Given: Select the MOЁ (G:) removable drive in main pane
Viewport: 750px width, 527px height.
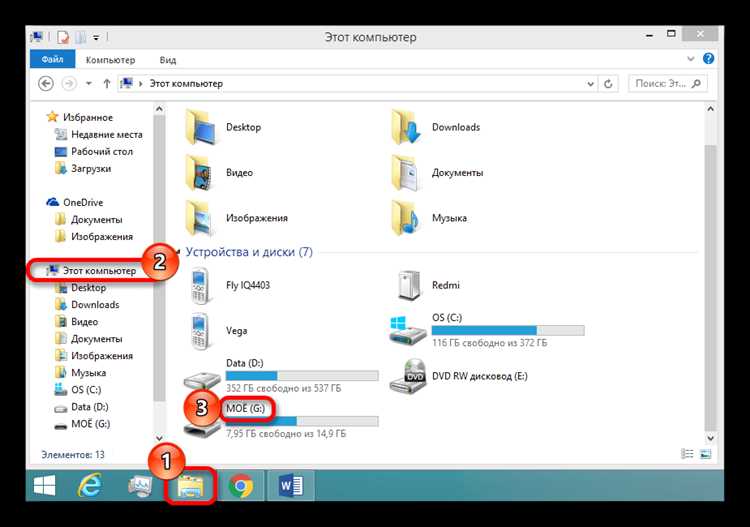Looking at the screenshot, I should [x=281, y=421].
